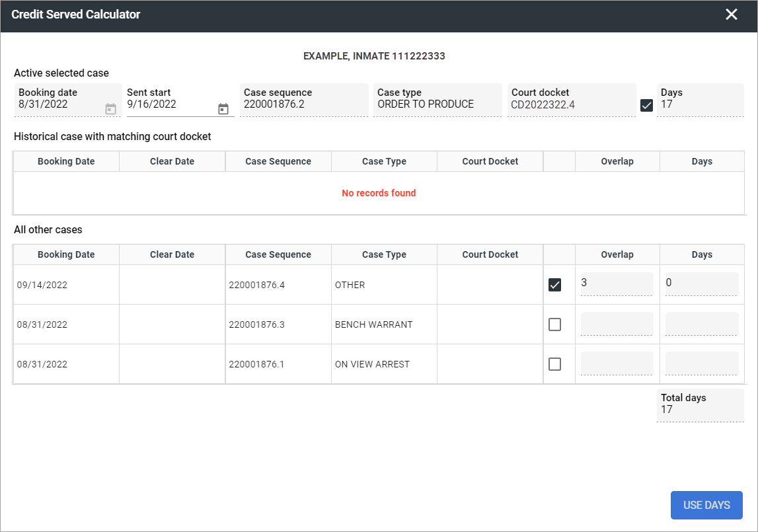Image resolution: width=758 pixels, height=532 pixels.
Task: Click the Days field for the OTHER case
Action: click(701, 284)
